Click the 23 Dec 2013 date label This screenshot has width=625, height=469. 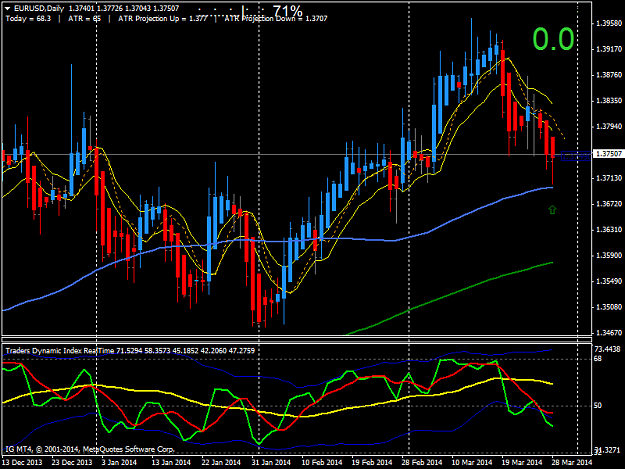72,462
